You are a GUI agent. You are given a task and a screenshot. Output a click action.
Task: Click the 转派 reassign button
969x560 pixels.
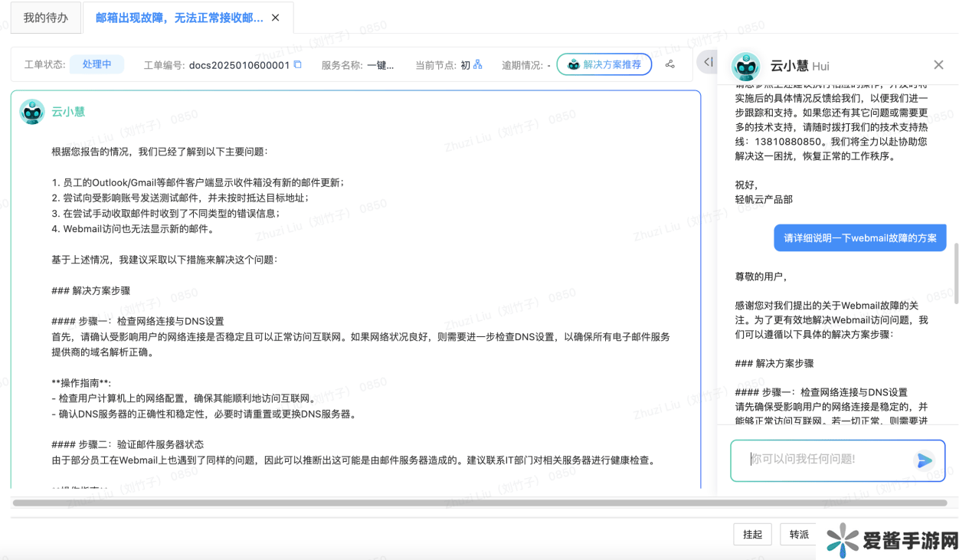[799, 534]
